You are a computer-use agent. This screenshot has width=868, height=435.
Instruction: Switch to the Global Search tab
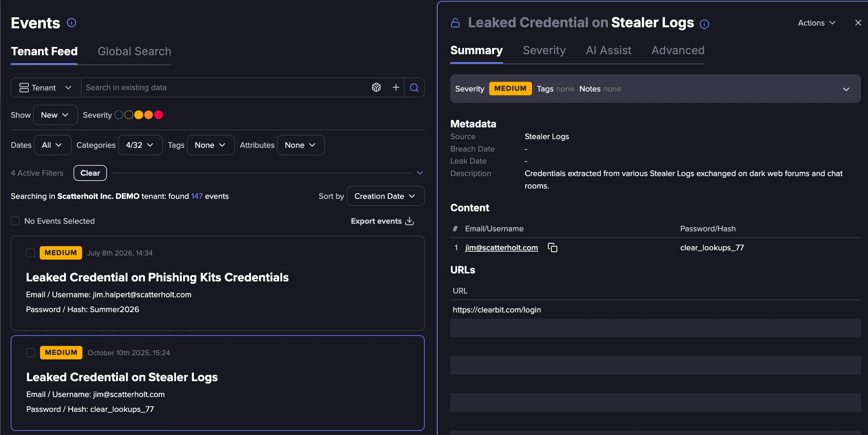tap(134, 51)
